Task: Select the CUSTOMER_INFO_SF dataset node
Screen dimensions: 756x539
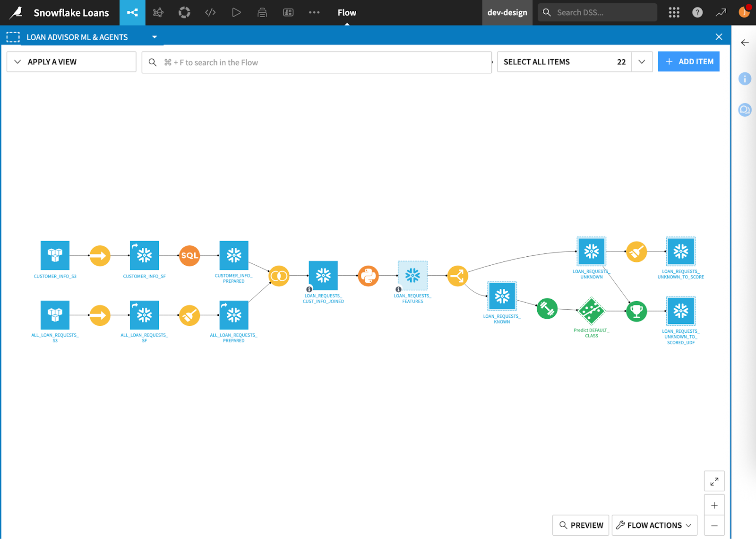Action: click(x=144, y=255)
